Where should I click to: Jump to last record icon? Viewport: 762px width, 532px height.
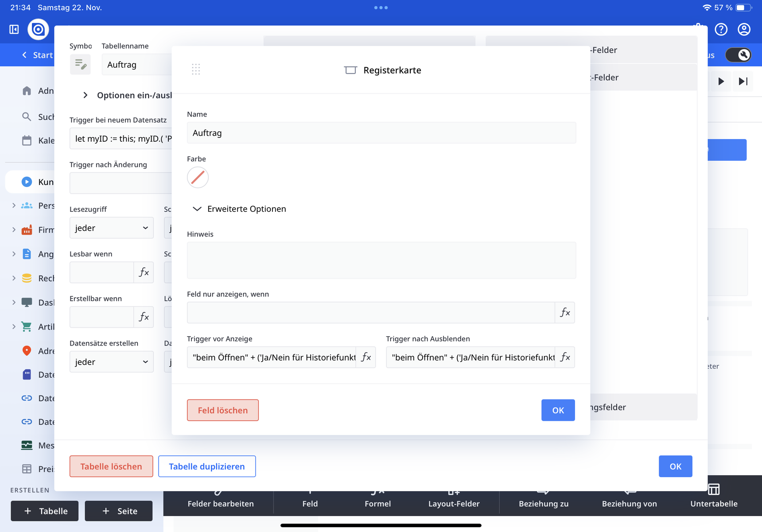click(743, 81)
